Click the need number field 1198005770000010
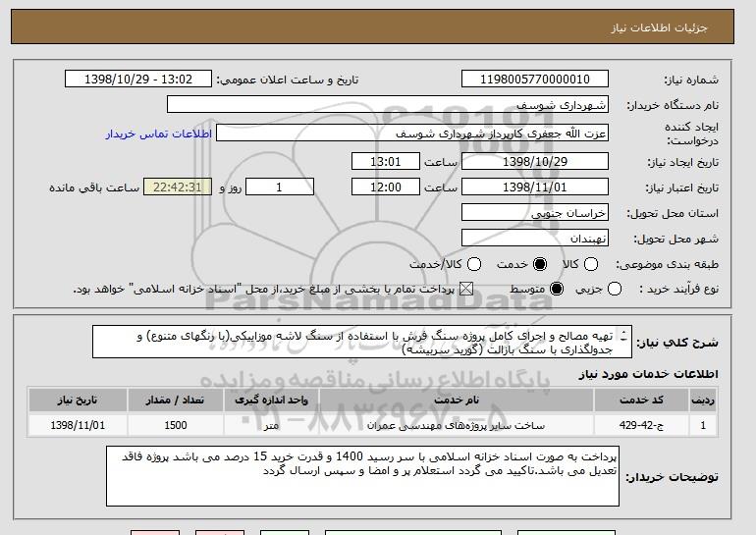Screen dimensions: 756x535 (535, 80)
